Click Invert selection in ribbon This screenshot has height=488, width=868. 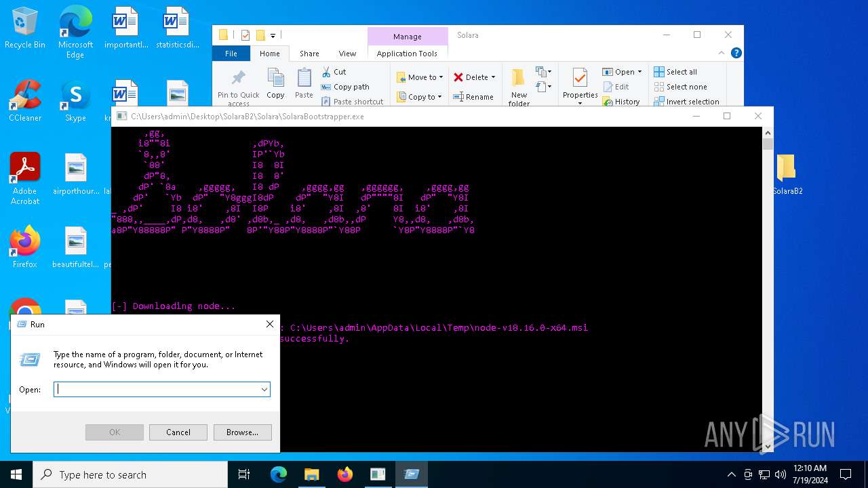point(686,102)
